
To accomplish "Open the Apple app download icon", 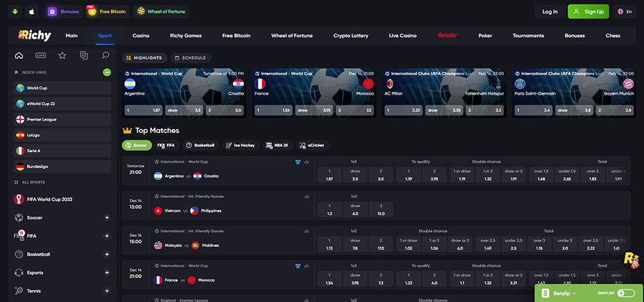I will 32,11.
